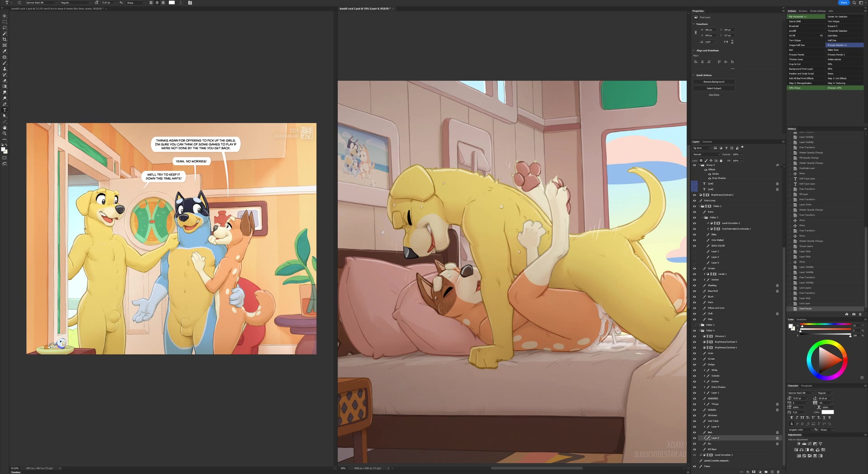Collapse the Group 4 layer group

click(699, 165)
